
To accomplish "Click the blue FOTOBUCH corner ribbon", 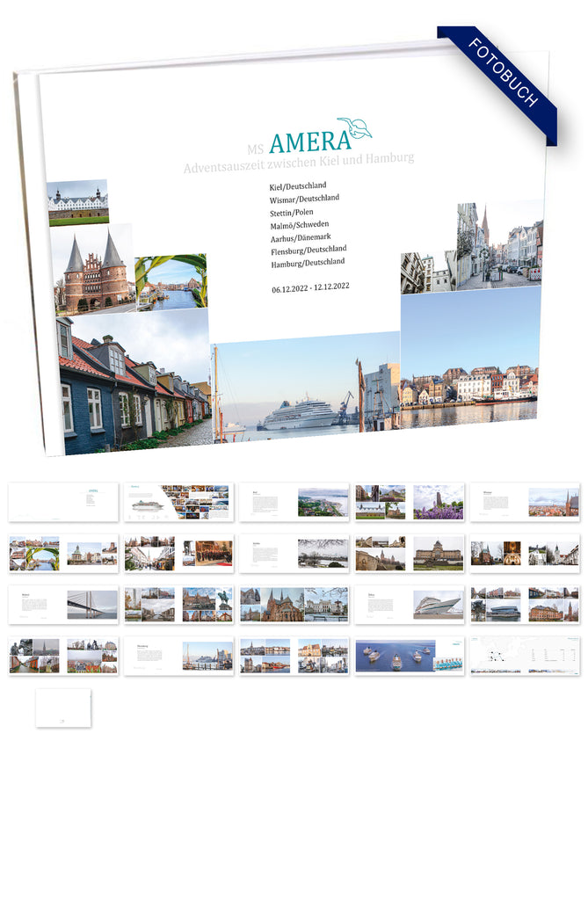I will click(505, 79).
